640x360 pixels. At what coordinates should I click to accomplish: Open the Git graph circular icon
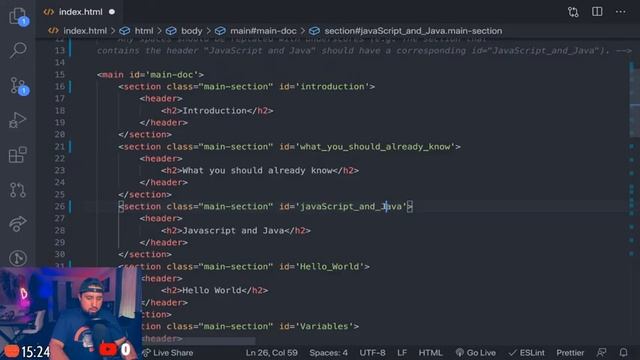(18, 258)
